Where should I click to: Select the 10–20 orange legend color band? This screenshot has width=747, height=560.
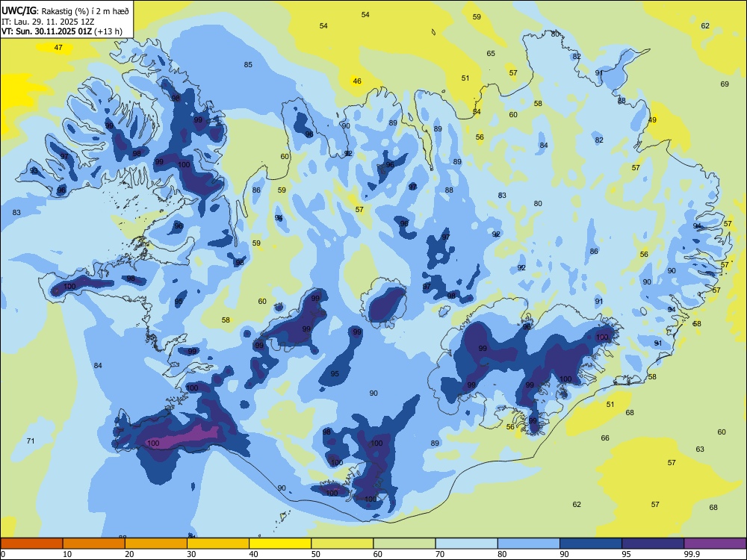pyautogui.click(x=94, y=544)
